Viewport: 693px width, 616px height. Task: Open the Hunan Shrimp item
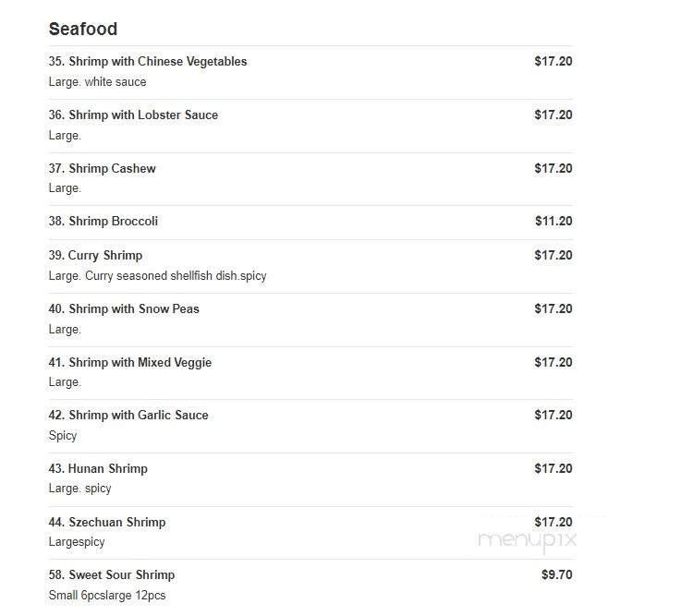point(98,469)
